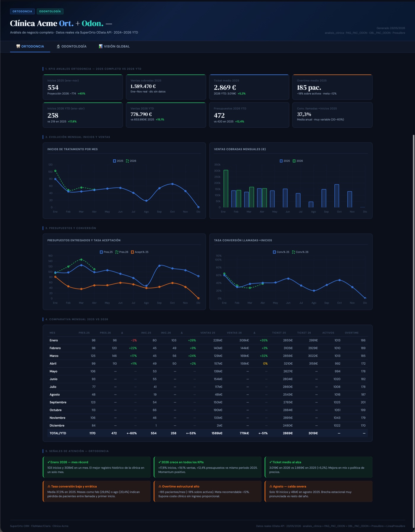This screenshot has width=415, height=532.
Task: Click the Ticket medio 2025 card value 2.869 €
Action: (225, 87)
